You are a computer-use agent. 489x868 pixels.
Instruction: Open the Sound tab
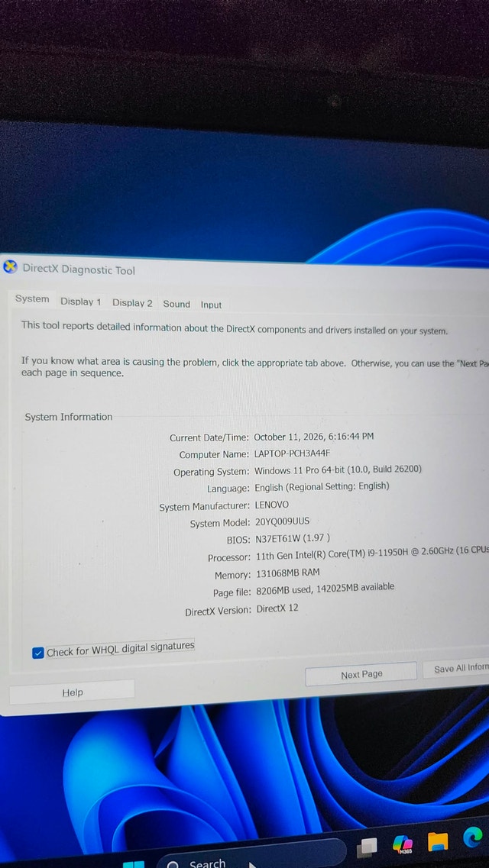[x=176, y=304]
